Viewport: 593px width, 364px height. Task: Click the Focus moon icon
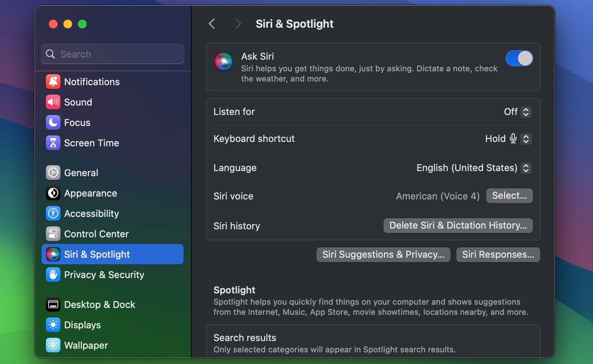[53, 122]
